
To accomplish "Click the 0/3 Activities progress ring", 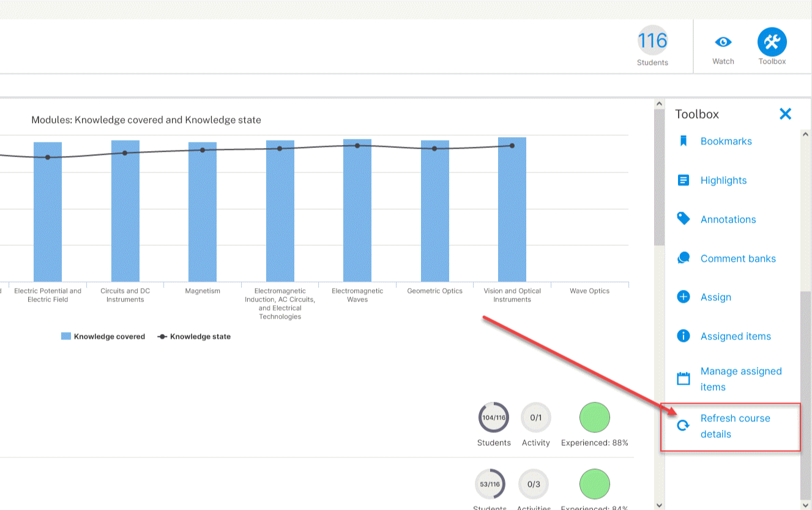I will click(534, 484).
